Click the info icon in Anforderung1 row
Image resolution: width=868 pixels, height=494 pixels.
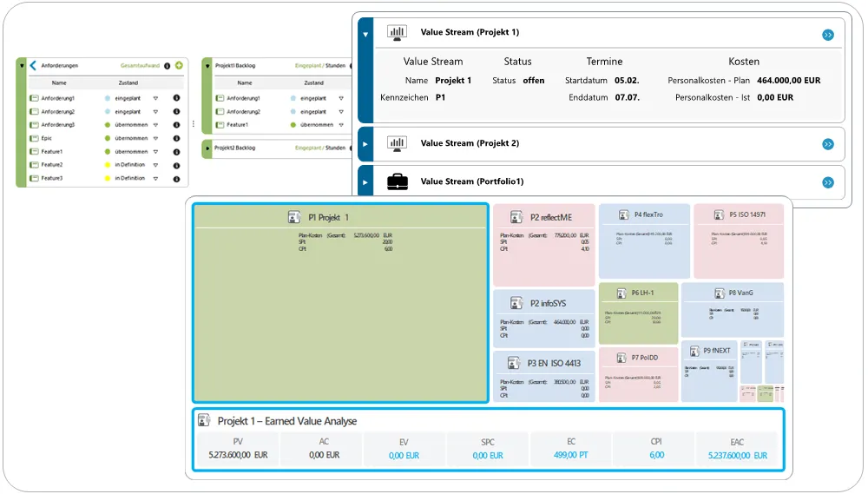(176, 98)
